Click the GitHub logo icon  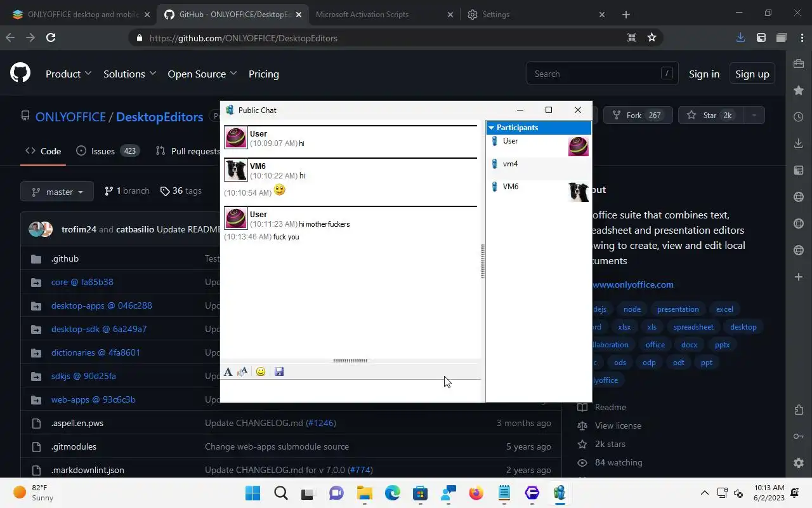pos(20,74)
